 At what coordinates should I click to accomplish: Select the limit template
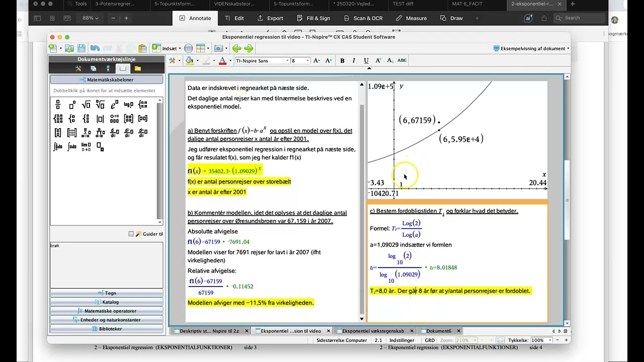[x=86, y=147]
